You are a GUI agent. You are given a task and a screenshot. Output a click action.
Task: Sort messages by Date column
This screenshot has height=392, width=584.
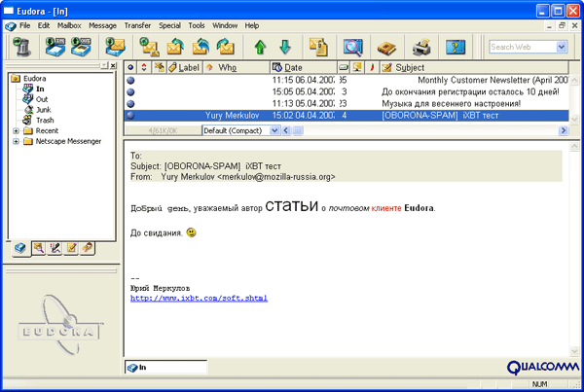pos(303,67)
